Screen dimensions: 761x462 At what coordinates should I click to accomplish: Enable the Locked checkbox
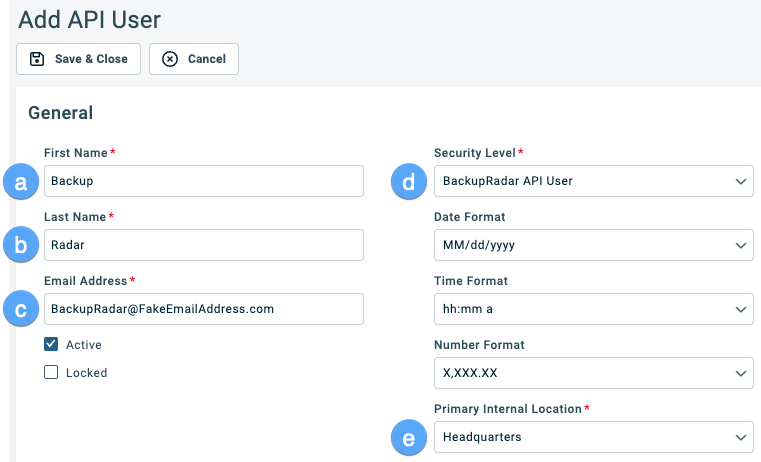point(51,372)
